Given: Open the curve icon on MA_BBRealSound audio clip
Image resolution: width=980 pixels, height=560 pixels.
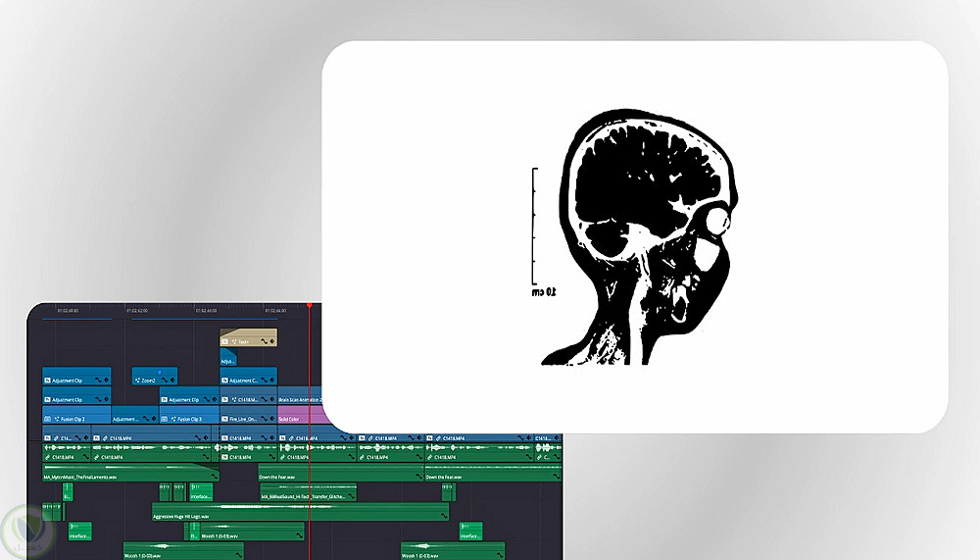Looking at the screenshot, I should tap(351, 496).
